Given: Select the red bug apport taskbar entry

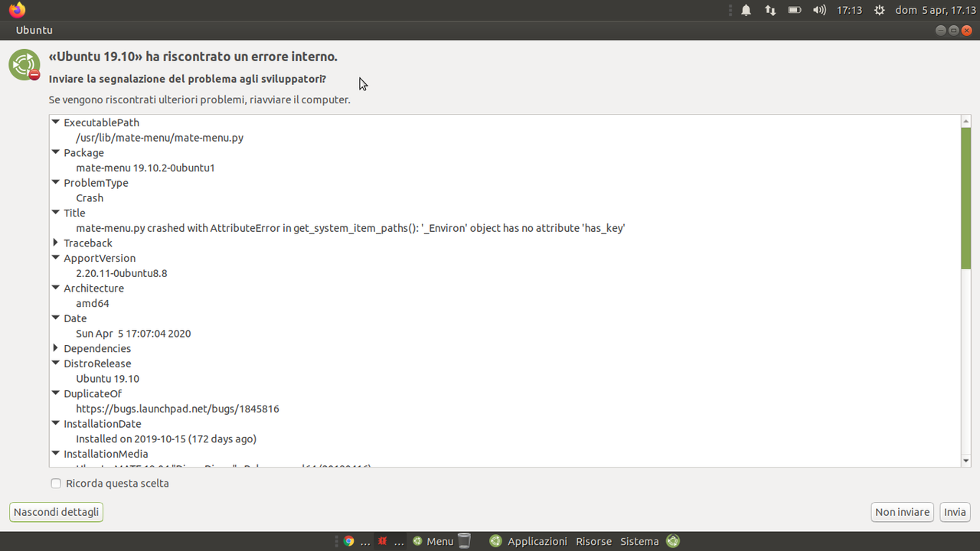Looking at the screenshot, I should 390,541.
